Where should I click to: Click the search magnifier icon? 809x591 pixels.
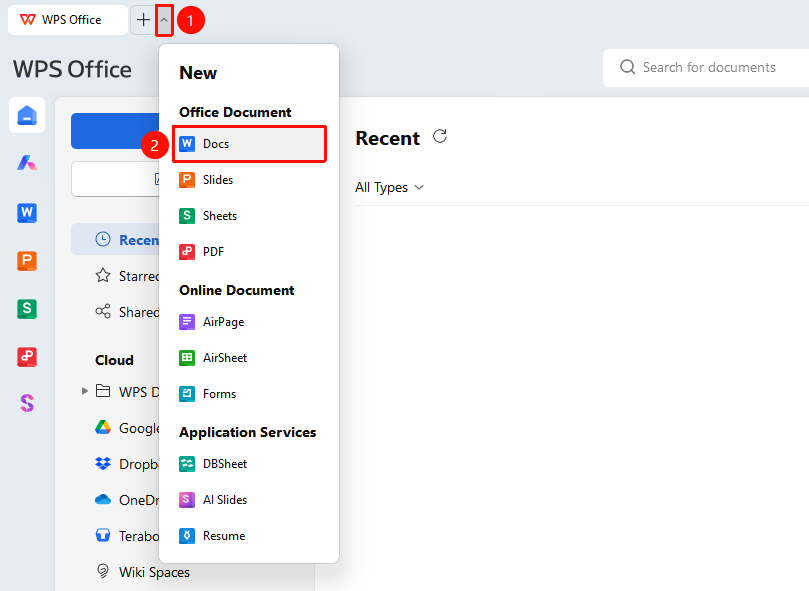coord(627,67)
